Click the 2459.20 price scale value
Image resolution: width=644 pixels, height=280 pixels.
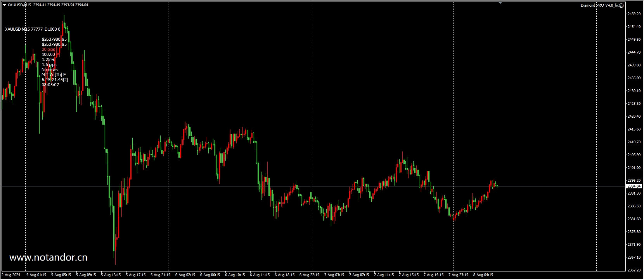pos(634,14)
